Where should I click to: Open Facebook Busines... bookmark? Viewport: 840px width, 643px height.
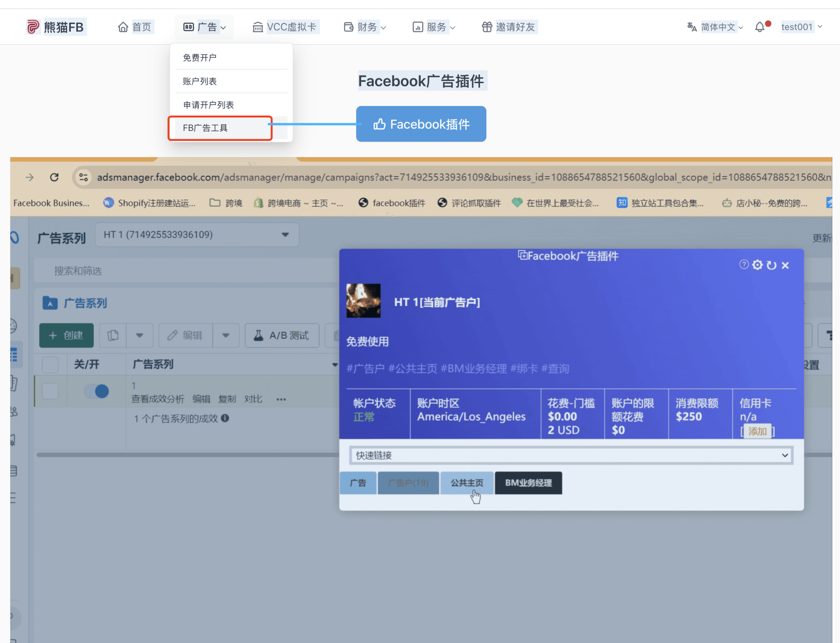(51, 203)
